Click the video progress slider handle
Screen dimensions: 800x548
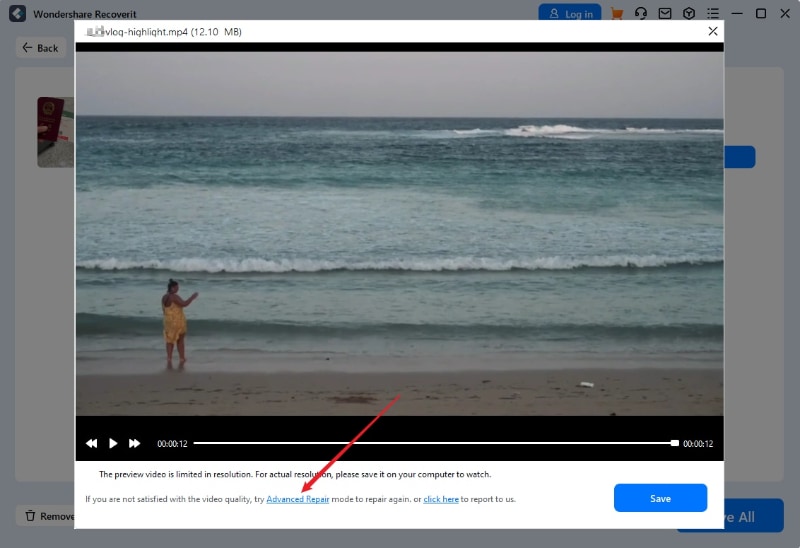pyautogui.click(x=674, y=443)
